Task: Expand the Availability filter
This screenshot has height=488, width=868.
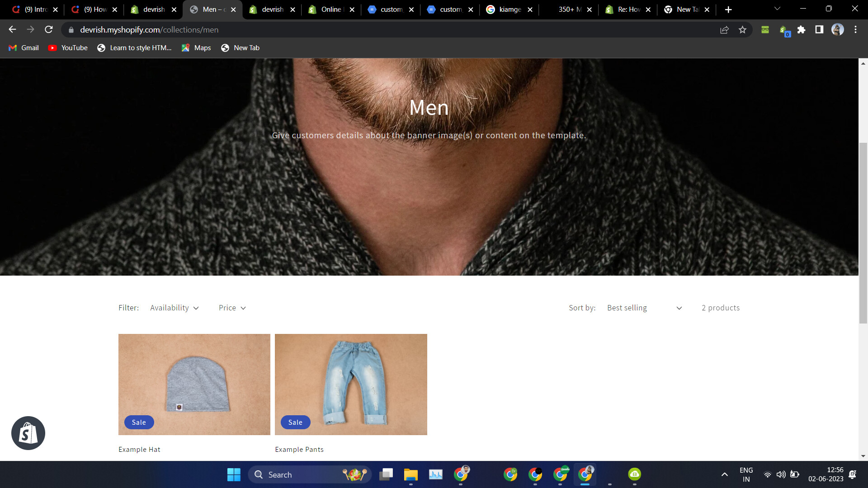Action: (x=175, y=308)
